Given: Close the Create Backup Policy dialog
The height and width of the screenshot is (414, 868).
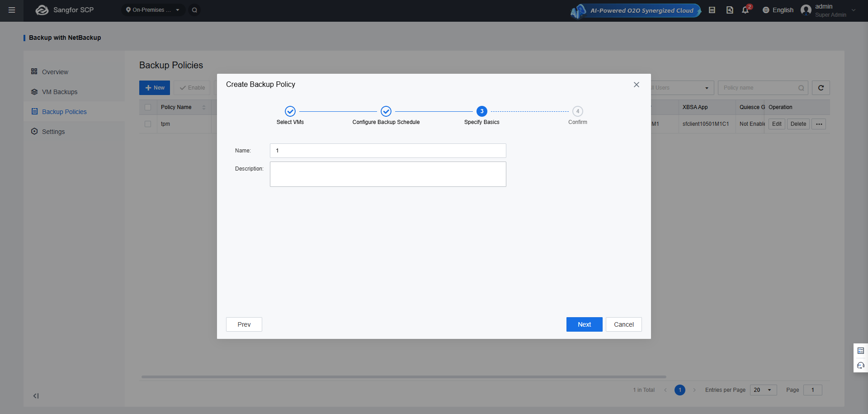Looking at the screenshot, I should click(x=637, y=85).
